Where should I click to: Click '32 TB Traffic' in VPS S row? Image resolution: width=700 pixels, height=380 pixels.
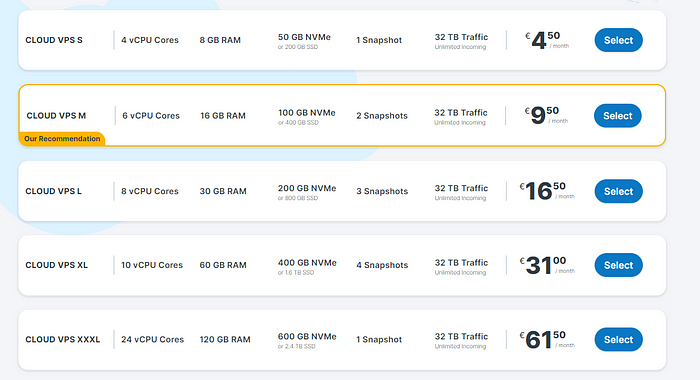[461, 37]
